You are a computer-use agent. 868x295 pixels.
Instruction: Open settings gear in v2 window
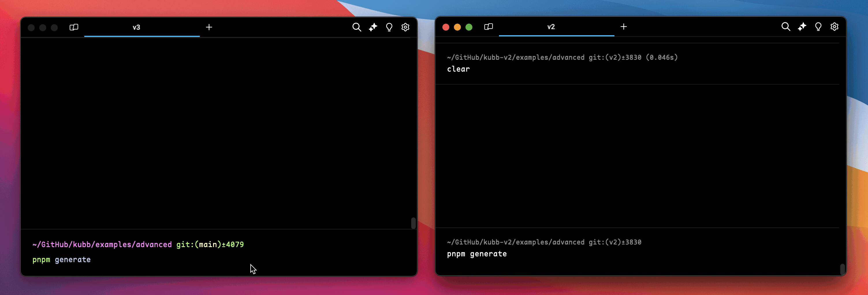(x=834, y=27)
